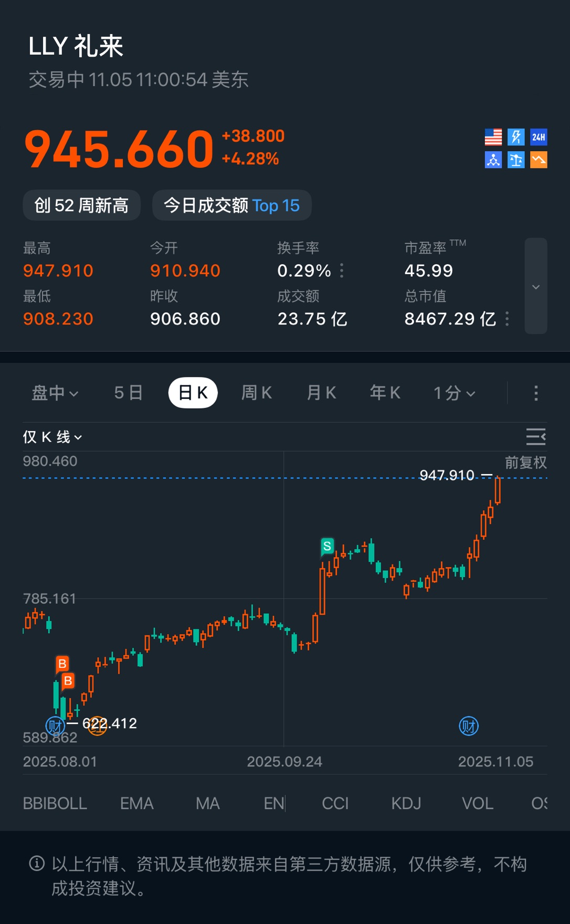The width and height of the screenshot is (570, 924).
Task: Select the MA indicator
Action: tap(207, 803)
